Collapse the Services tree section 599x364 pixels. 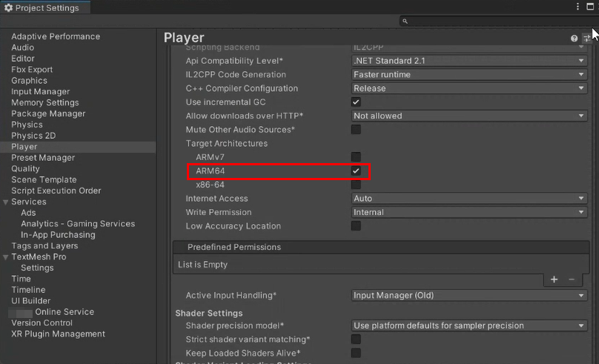tap(6, 202)
